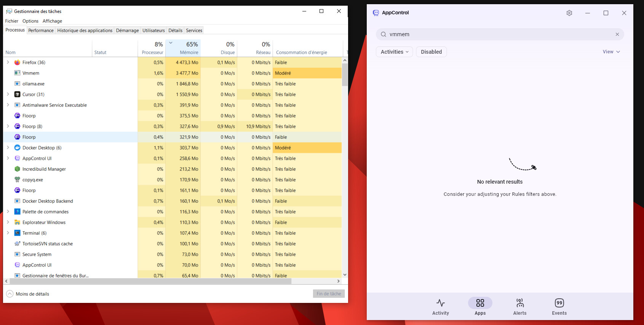Open the Events section
The width and height of the screenshot is (644, 325).
[559, 307]
